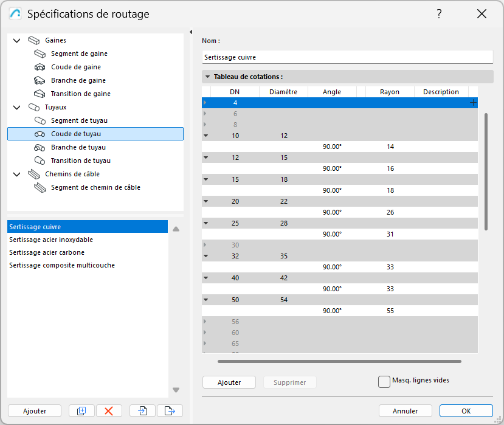The height and width of the screenshot is (425, 504).
Task: Select Branche de tuyau in tree
Action: (78, 147)
